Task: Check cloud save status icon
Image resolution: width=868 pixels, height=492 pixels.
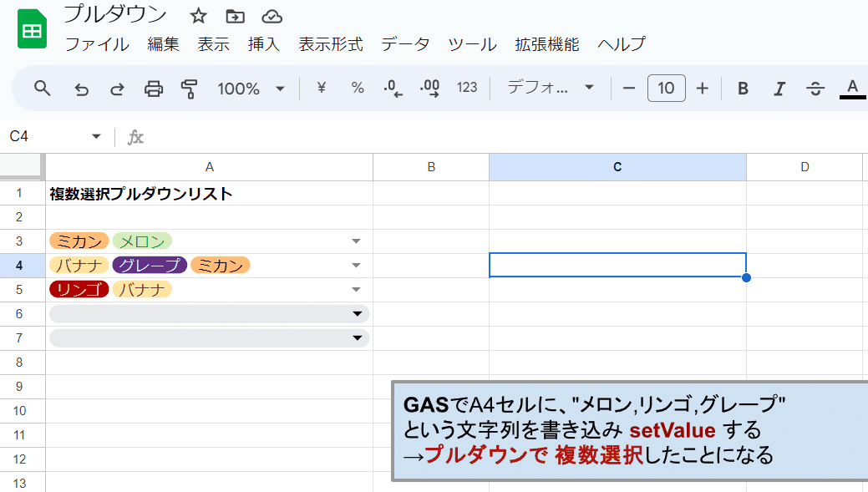Action: point(272,17)
